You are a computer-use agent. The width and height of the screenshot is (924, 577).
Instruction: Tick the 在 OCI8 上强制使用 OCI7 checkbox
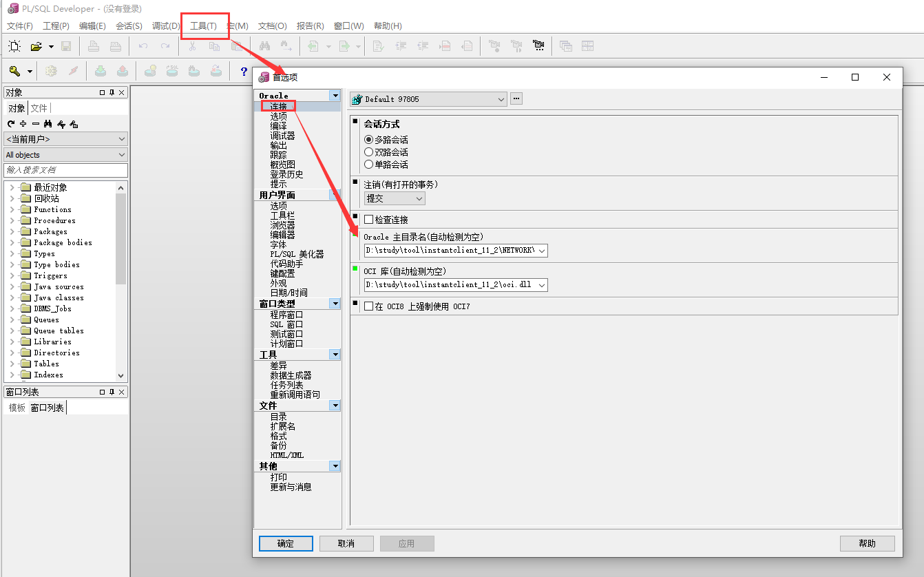click(x=369, y=306)
